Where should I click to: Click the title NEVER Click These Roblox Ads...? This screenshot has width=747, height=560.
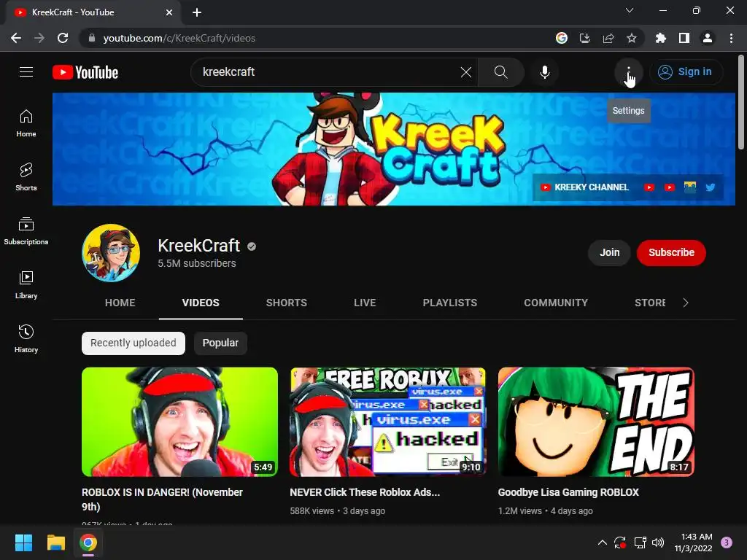(x=365, y=492)
